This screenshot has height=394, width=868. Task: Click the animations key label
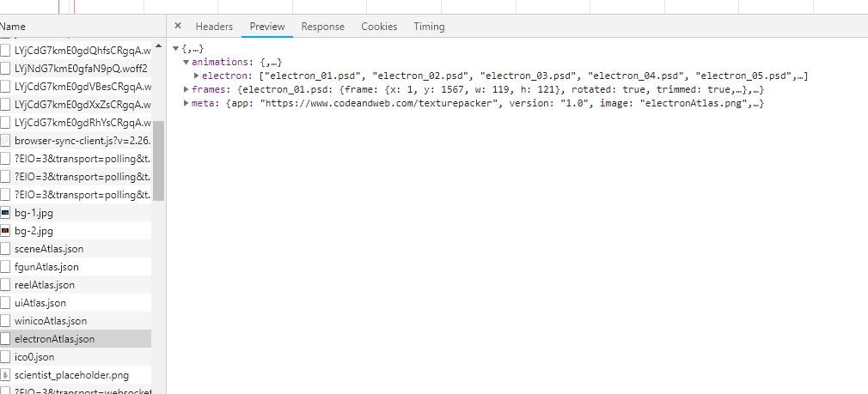[x=220, y=62]
